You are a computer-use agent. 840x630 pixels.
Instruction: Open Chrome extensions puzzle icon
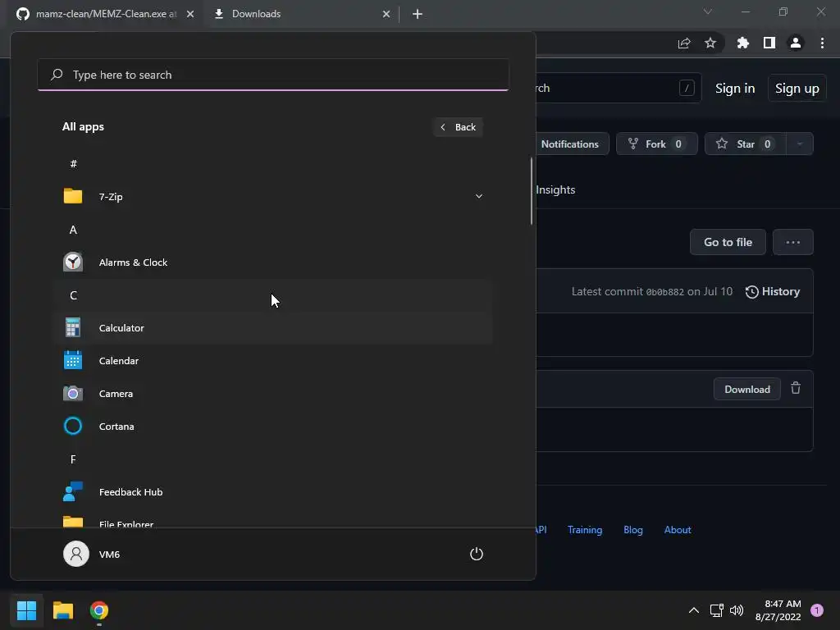click(742, 43)
